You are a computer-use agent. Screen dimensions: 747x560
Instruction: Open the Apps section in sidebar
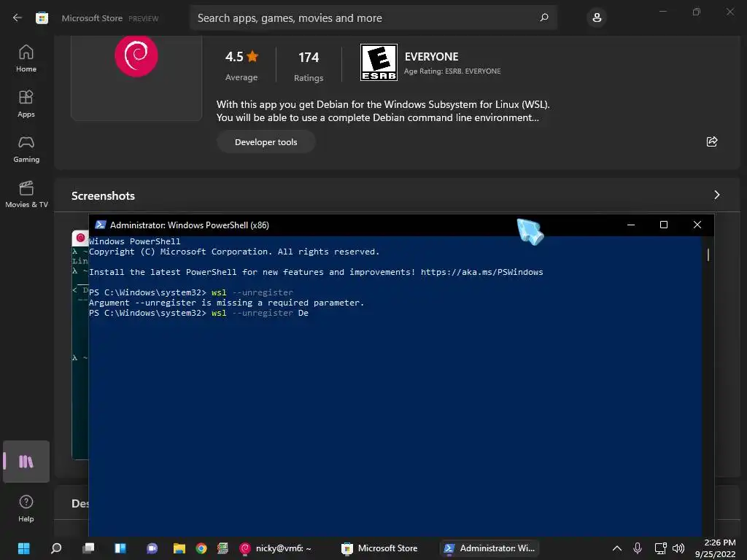[x=26, y=104]
